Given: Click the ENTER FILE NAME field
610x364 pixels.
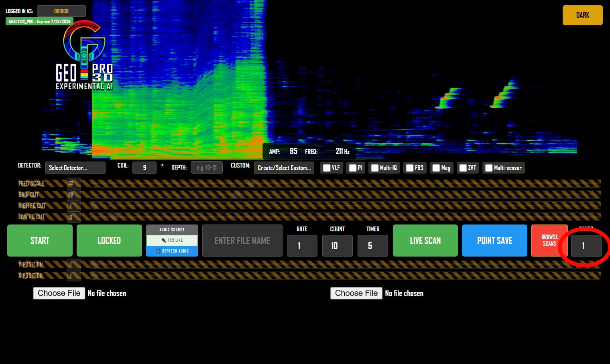Looking at the screenshot, I should [242, 241].
